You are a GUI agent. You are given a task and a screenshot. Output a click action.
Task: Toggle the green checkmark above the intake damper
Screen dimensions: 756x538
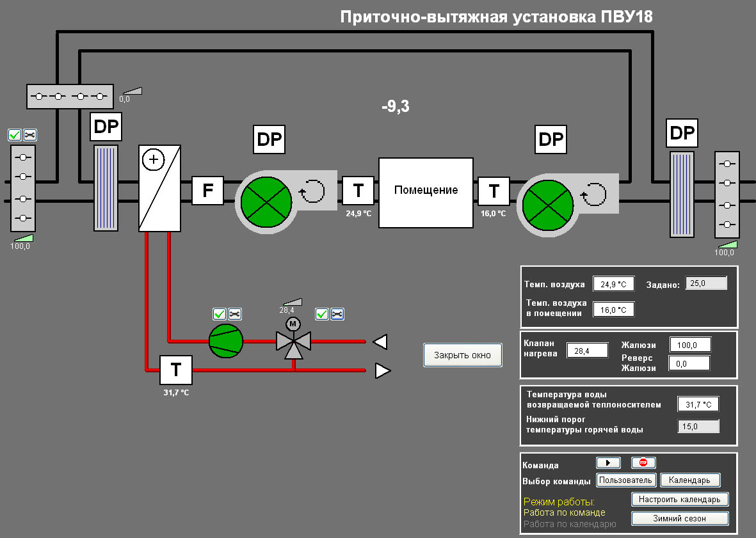[15, 135]
